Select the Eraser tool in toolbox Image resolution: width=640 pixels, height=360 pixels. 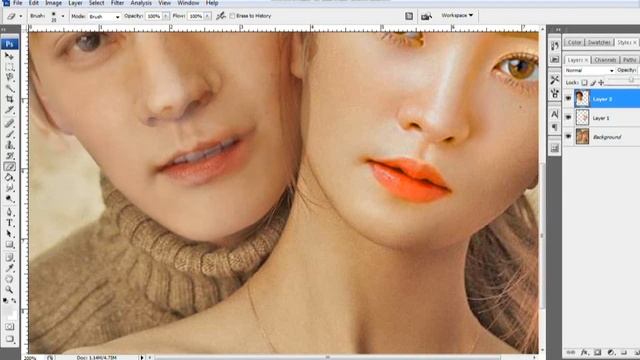(x=9, y=167)
